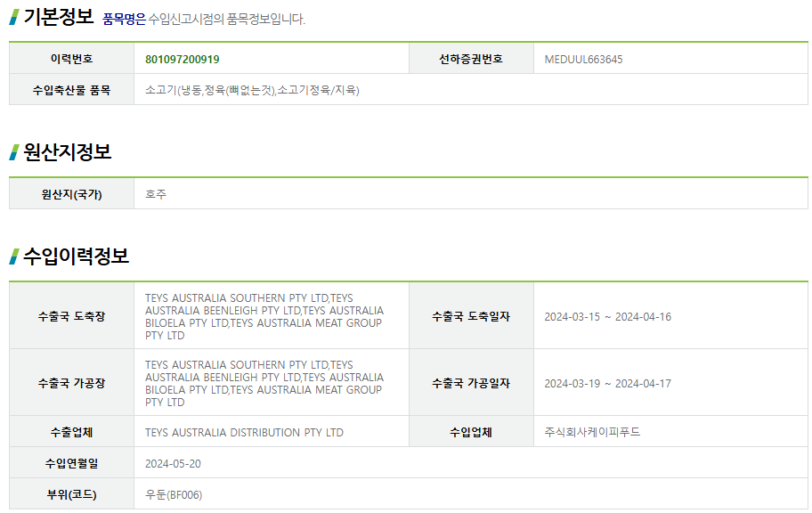Screen dimensions: 812x513
Task: Select slaughter date range 2024-03-15 ~ 2024-04-16
Action: tap(607, 317)
